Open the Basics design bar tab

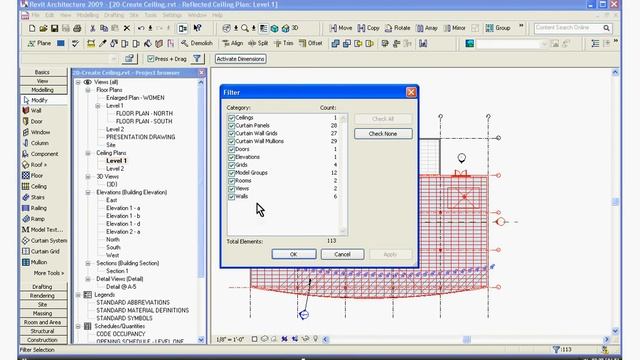coord(43,72)
